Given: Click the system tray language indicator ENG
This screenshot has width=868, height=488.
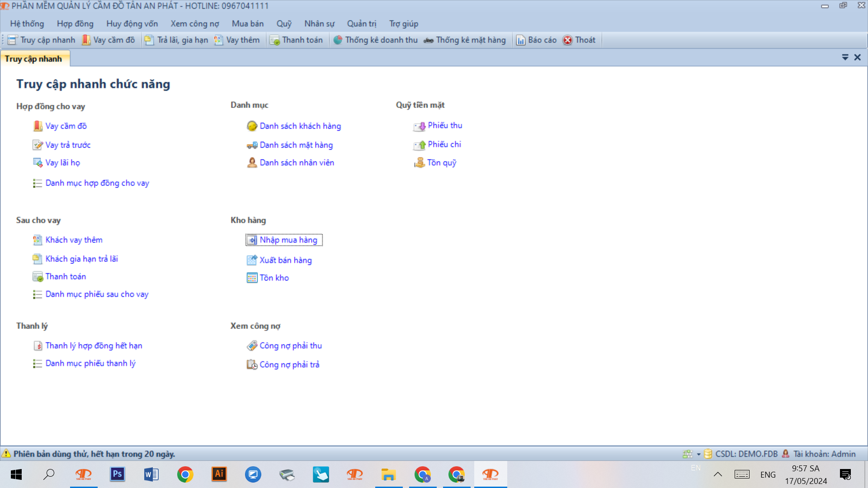Looking at the screenshot, I should 769,474.
